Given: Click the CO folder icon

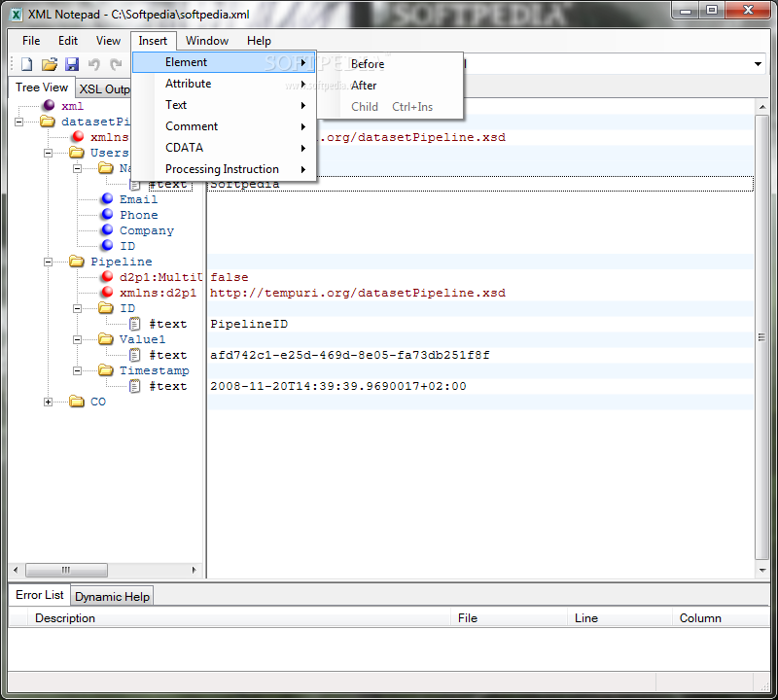Looking at the screenshot, I should (77, 401).
